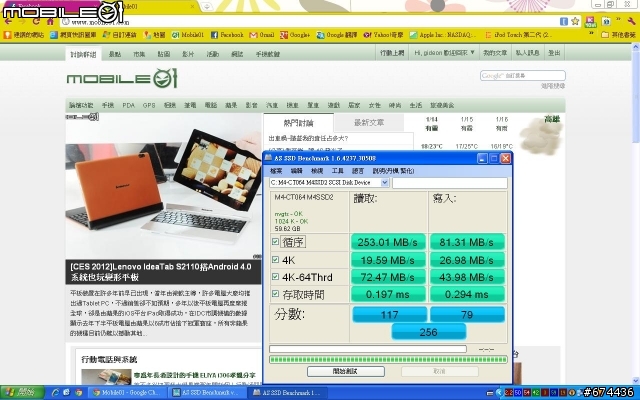Viewport: 640px width, 400px height.
Task: Open the 語言 menu in AS SSD
Action: (x=358, y=171)
